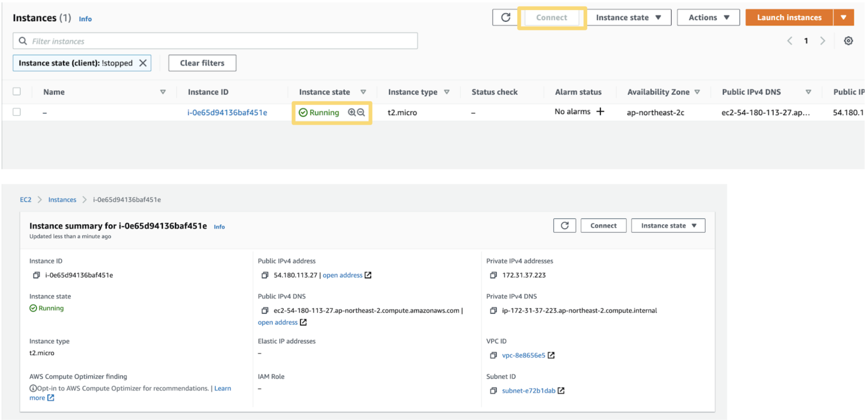Image resolution: width=868 pixels, height=420 pixels.
Task: Open Info link next to Instances heading
Action: [x=85, y=19]
